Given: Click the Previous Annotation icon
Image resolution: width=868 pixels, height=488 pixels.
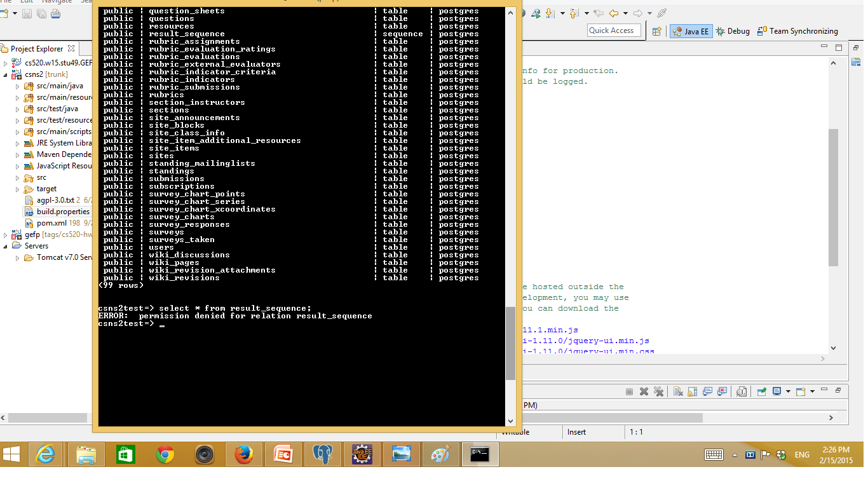Looking at the screenshot, I should (574, 13).
